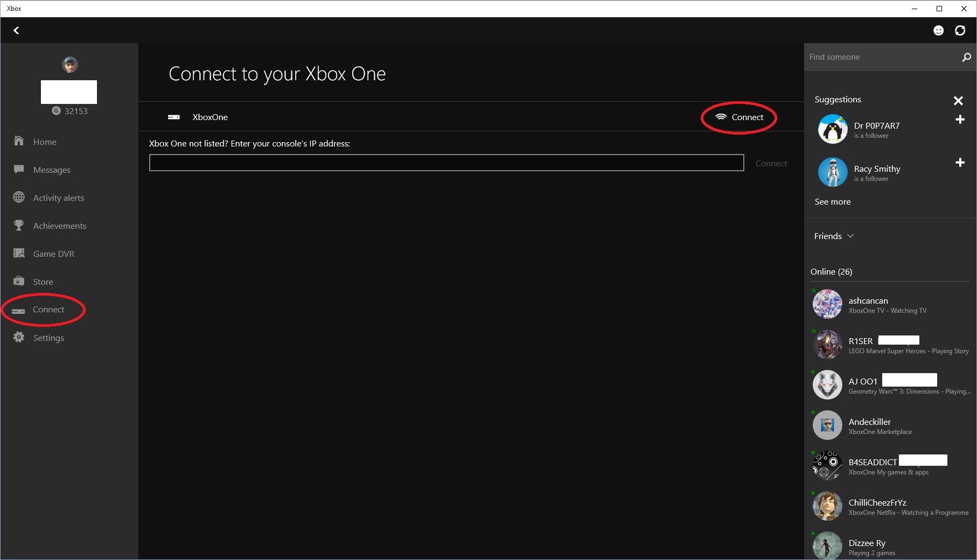Click the Find someone search box
This screenshot has width=977, height=560.
pyautogui.click(x=883, y=57)
